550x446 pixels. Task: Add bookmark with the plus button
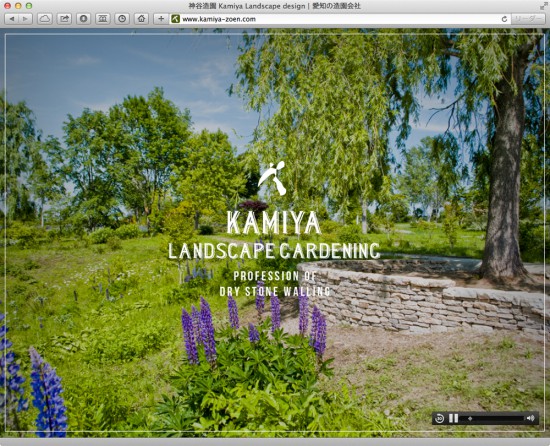point(161,19)
